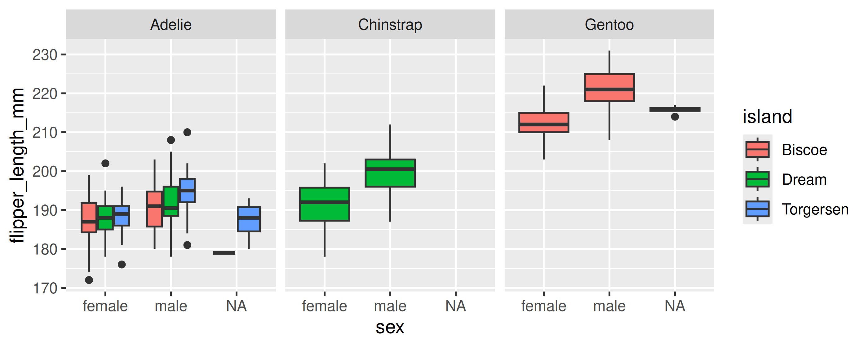
Task: Click the Gentoo female Biscoe boxplot
Action: pos(543,123)
